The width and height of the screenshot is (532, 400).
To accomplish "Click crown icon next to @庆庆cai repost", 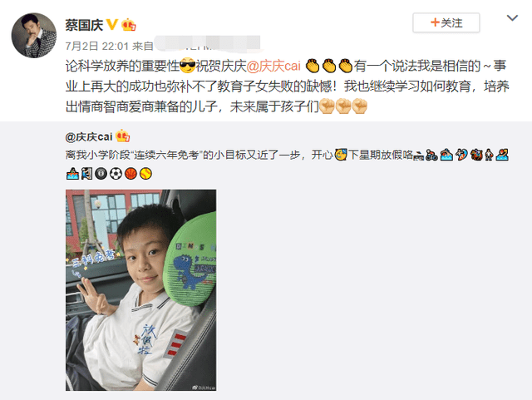I will (x=122, y=136).
